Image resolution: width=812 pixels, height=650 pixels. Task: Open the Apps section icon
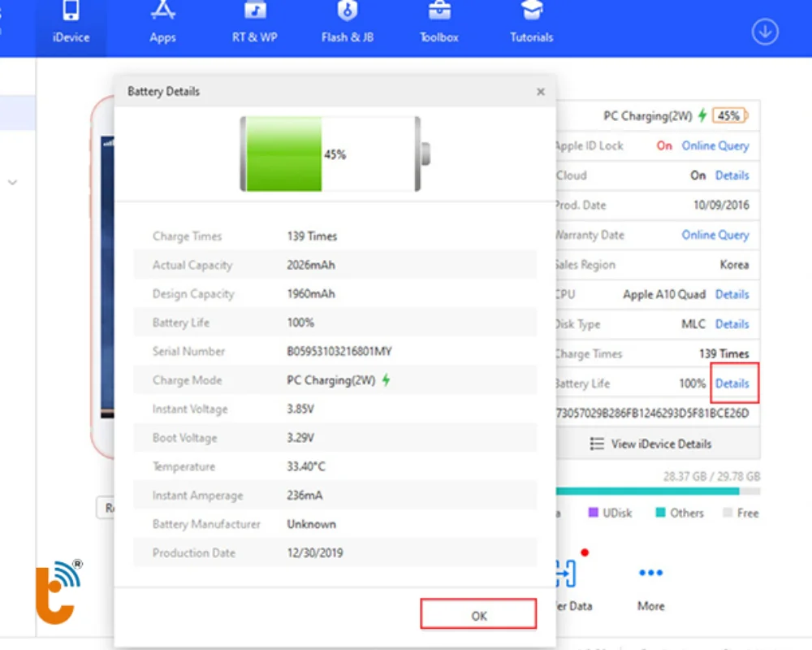click(x=162, y=13)
